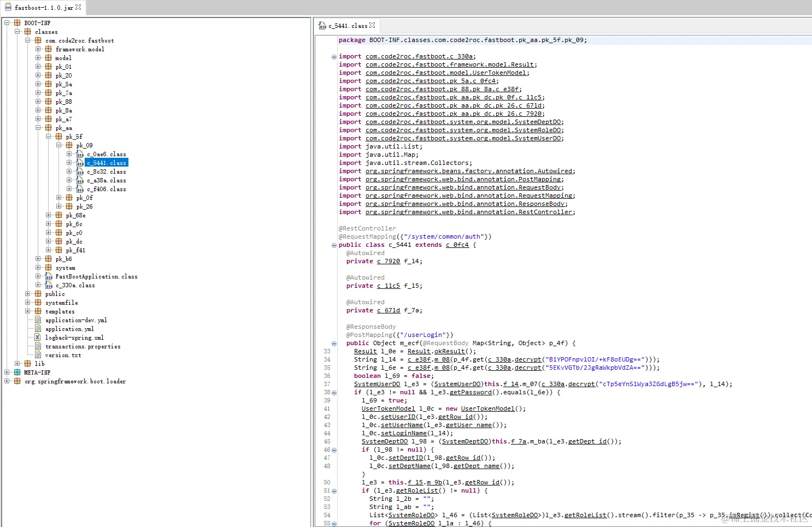Open the c_0fc4 superclass link

click(x=457, y=245)
